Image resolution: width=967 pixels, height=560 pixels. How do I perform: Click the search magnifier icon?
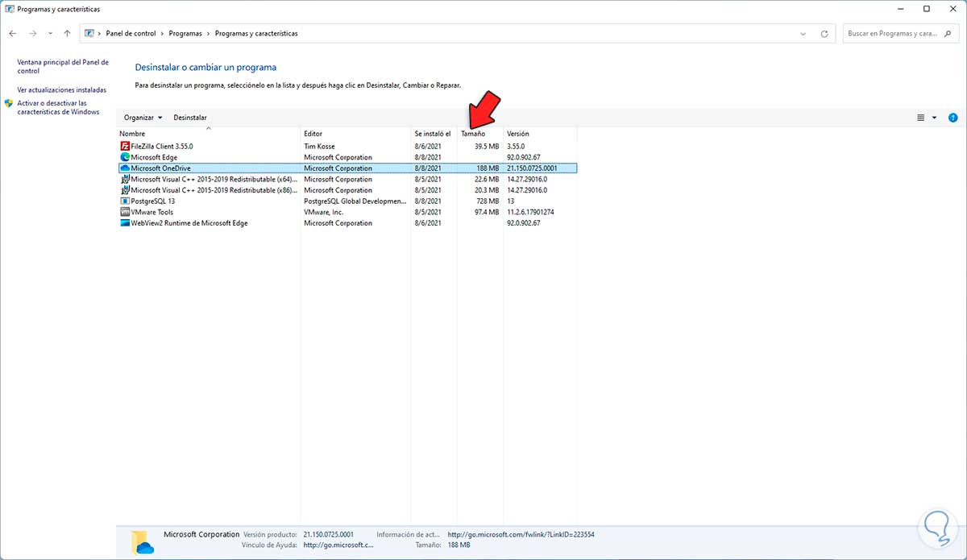point(950,34)
